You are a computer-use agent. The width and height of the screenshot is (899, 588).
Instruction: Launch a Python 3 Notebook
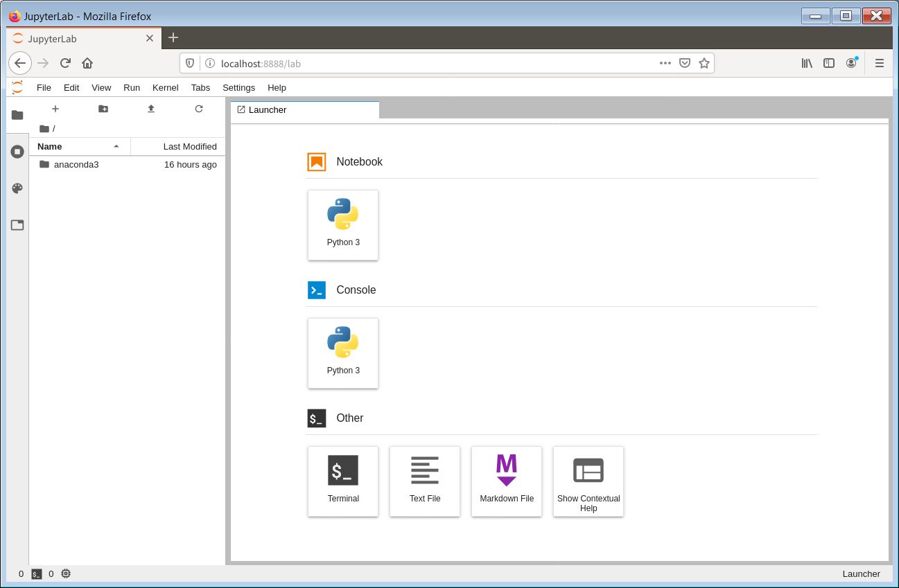coord(343,225)
